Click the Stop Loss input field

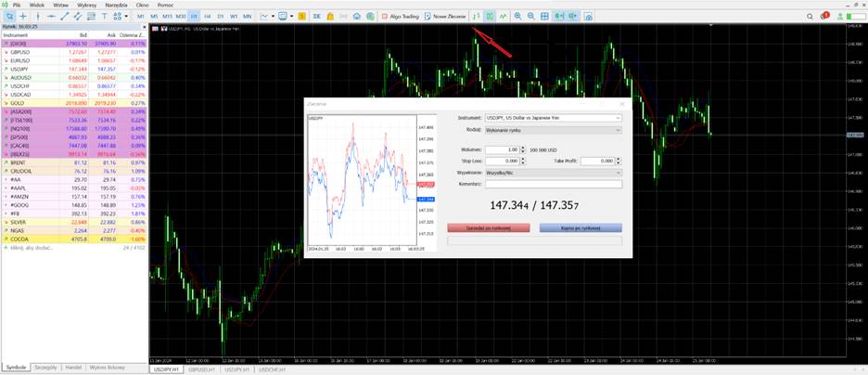pyautogui.click(x=502, y=161)
